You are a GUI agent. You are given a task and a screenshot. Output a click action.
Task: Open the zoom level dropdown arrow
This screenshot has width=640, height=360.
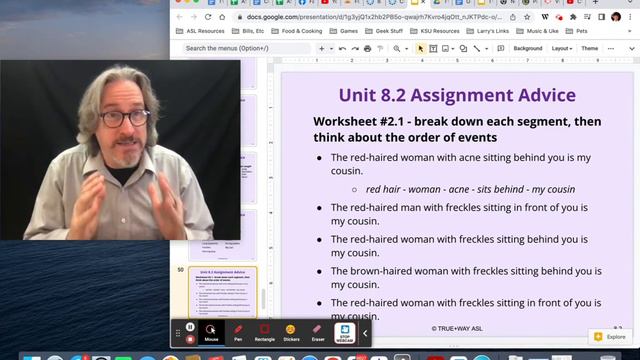coord(407,49)
